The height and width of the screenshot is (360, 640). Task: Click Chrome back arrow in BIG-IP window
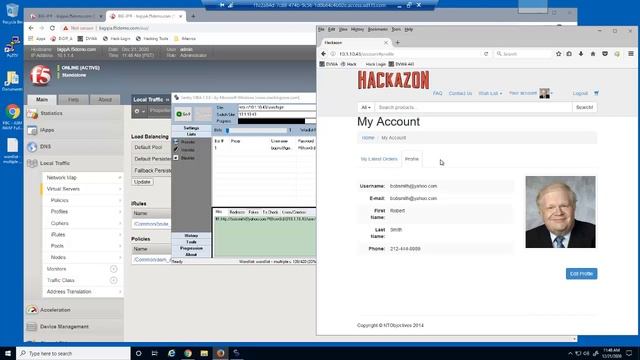click(x=31, y=28)
